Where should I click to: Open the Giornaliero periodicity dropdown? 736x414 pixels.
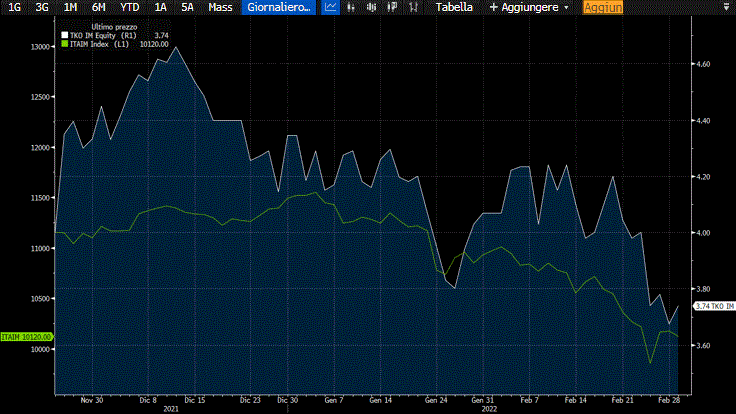pyautogui.click(x=278, y=7)
